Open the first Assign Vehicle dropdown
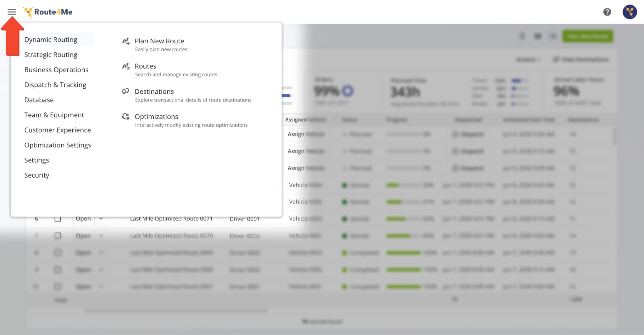This screenshot has width=644, height=335. [x=305, y=134]
